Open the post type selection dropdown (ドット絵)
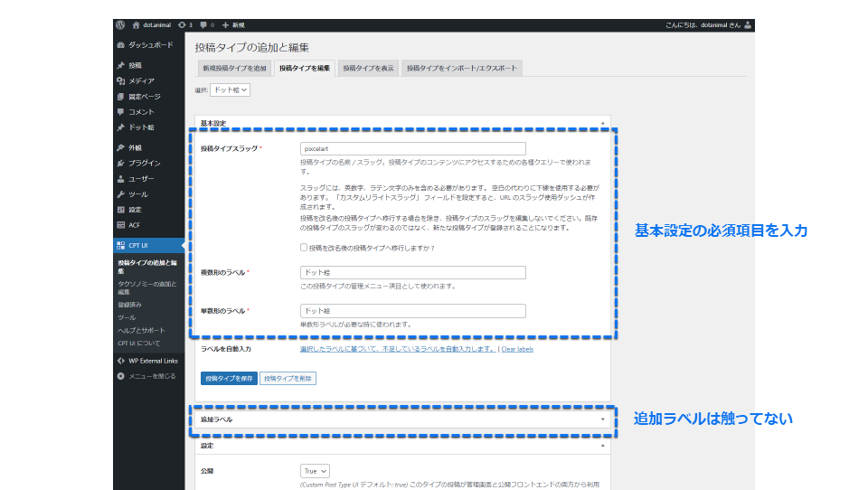Image resolution: width=868 pixels, height=490 pixels. [230, 90]
